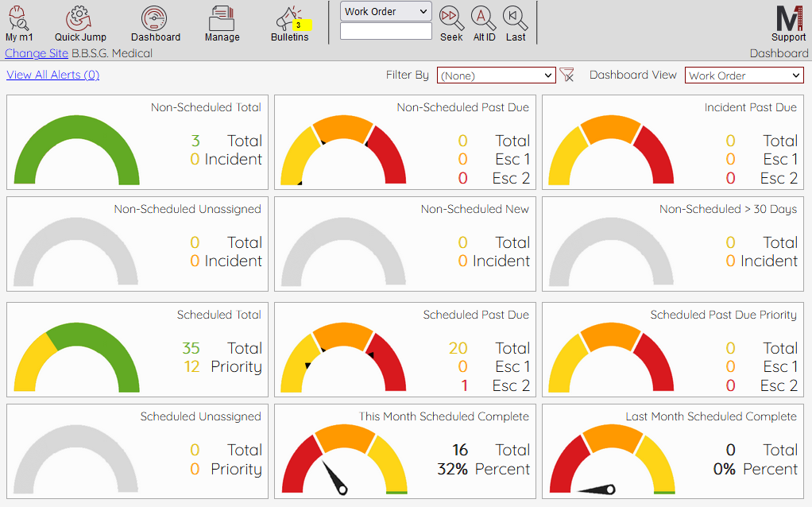
Task: Open the M1 Support icon
Action: pos(788,17)
